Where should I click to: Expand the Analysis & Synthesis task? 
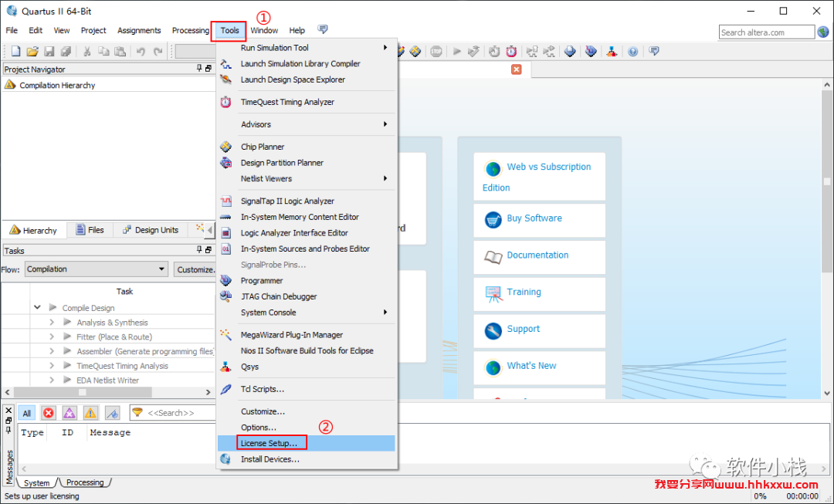point(52,322)
